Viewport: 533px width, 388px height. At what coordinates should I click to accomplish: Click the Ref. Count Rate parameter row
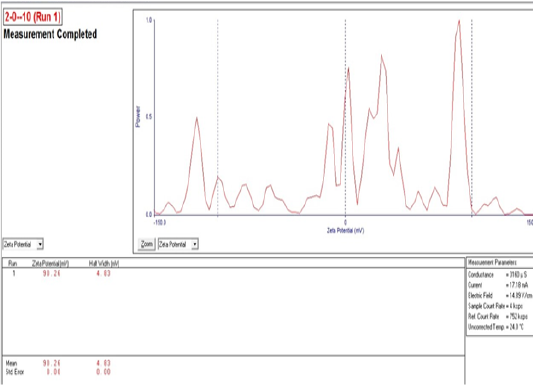(498, 317)
